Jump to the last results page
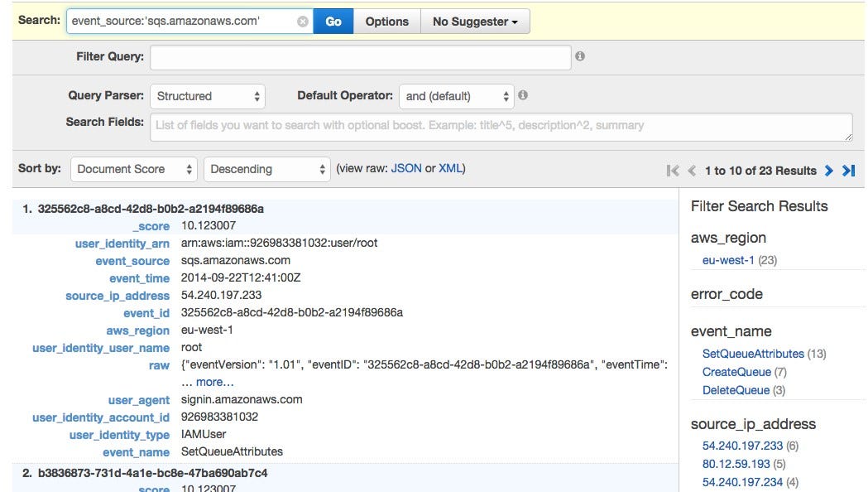 pos(847,170)
